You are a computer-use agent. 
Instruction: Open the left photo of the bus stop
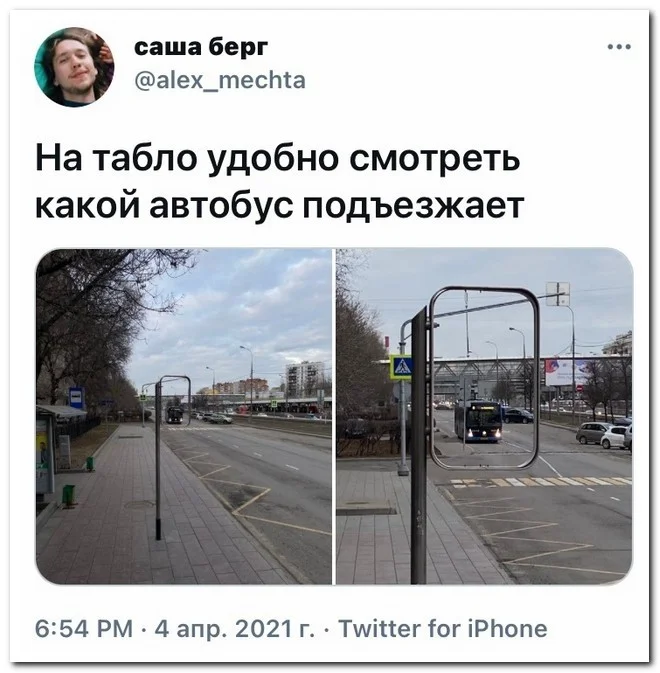tap(184, 416)
